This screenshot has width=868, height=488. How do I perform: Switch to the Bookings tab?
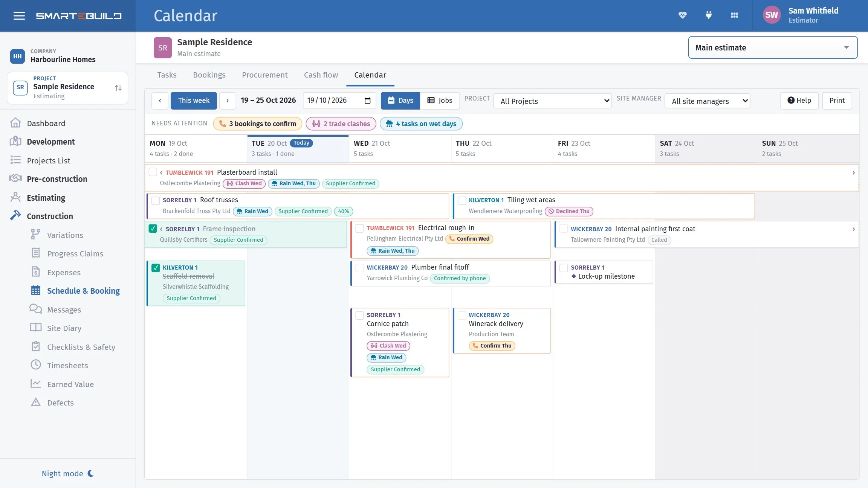click(209, 75)
